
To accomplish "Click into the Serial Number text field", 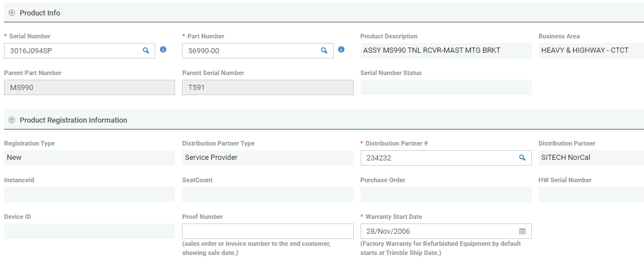I will (72, 51).
